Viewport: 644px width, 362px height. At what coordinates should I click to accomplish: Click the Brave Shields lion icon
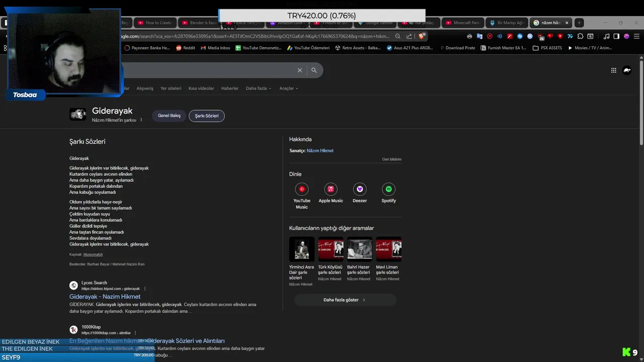click(x=422, y=36)
